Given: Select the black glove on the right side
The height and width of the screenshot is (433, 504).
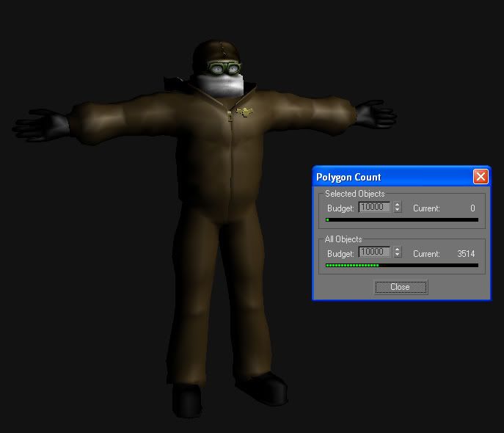Looking at the screenshot, I should point(374,115).
